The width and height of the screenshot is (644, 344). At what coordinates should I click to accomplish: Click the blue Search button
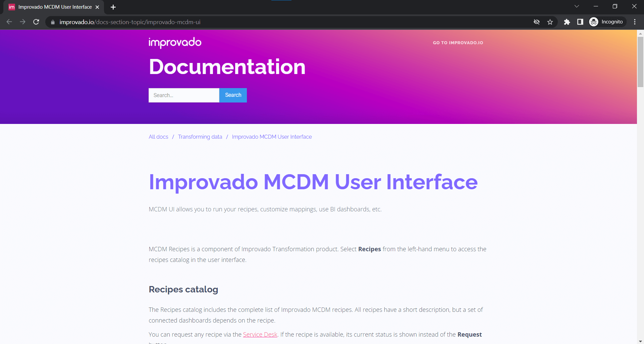233,95
